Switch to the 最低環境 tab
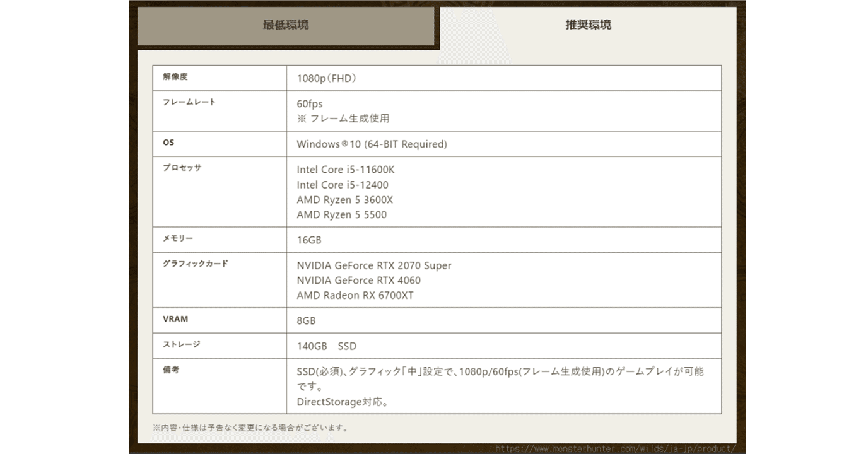868x454 pixels. click(286, 26)
